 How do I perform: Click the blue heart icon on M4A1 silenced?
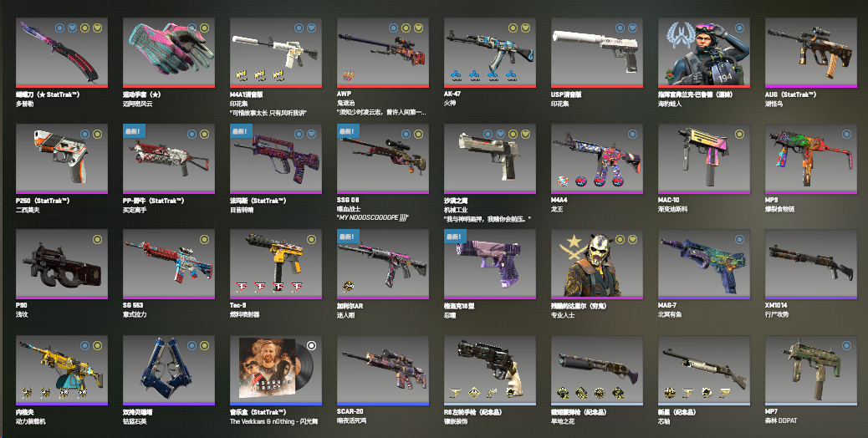[312, 28]
